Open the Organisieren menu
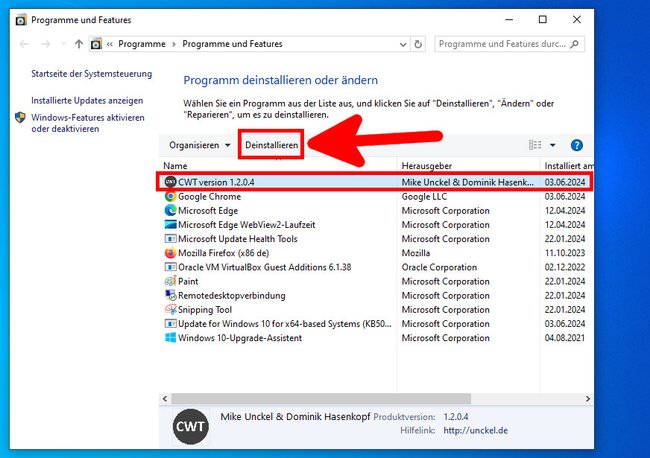This screenshot has width=650, height=458. (199, 145)
